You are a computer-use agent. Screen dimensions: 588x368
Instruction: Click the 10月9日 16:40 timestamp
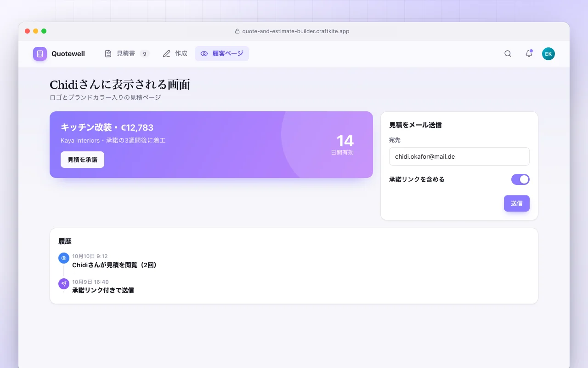[x=90, y=282]
